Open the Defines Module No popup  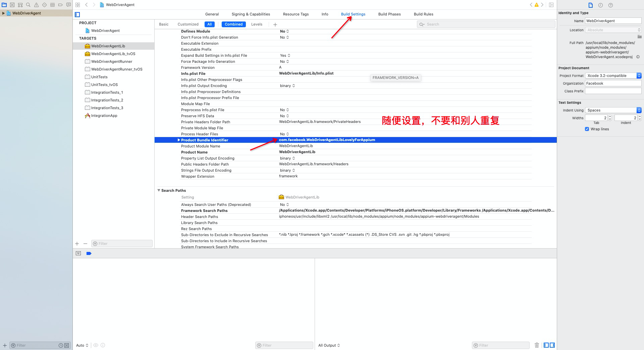click(284, 31)
